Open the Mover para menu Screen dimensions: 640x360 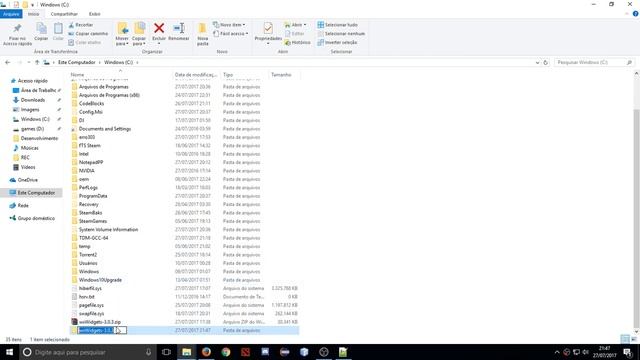[x=122, y=34]
